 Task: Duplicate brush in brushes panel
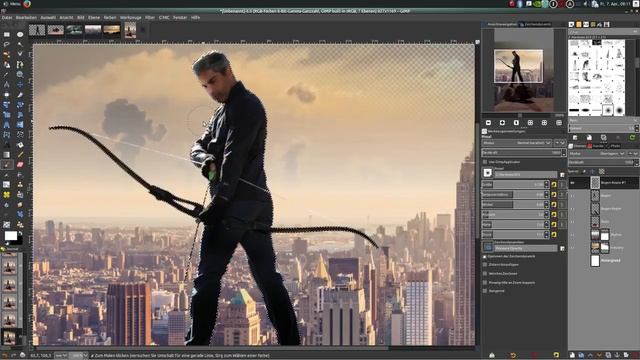coord(603,138)
